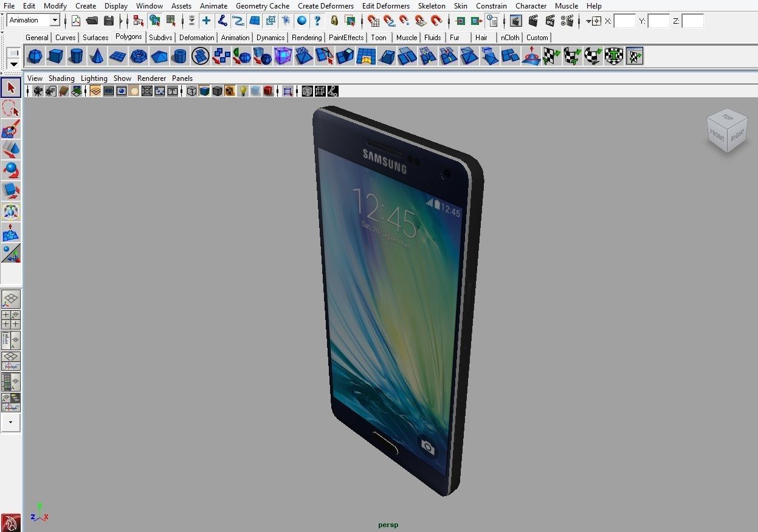Viewport: 758px width, 532px height.
Task: Click the Open Scene folder icon
Action: pyautogui.click(x=92, y=21)
